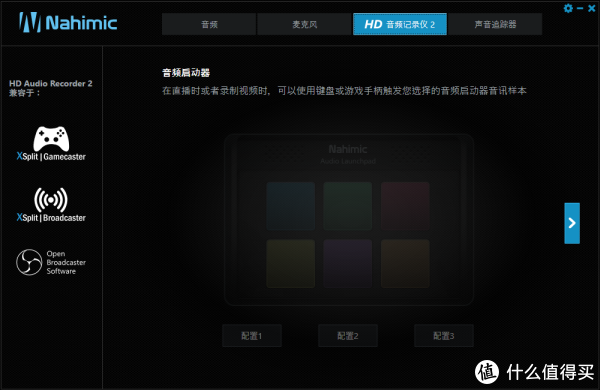Minimize the Nahimic window
Screen dimensions: 600x390
coord(580,8)
